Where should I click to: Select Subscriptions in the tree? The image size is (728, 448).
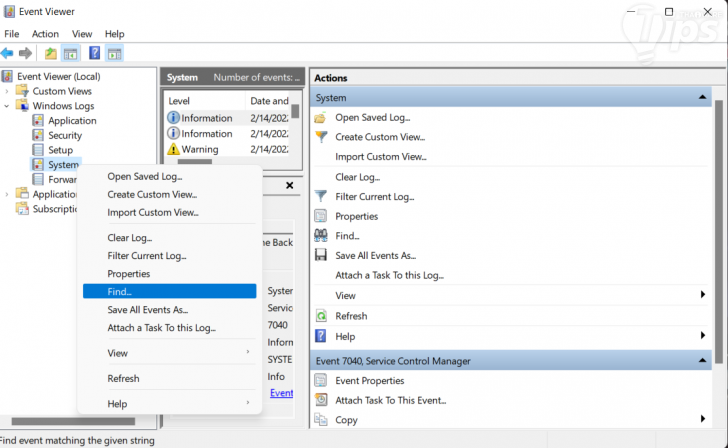(x=55, y=209)
